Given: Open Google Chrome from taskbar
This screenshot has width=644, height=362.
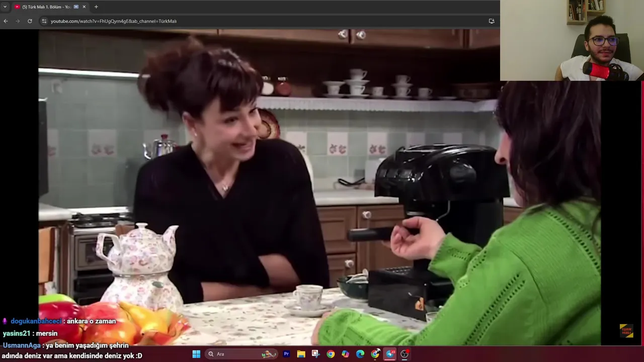Looking at the screenshot, I should (331, 354).
